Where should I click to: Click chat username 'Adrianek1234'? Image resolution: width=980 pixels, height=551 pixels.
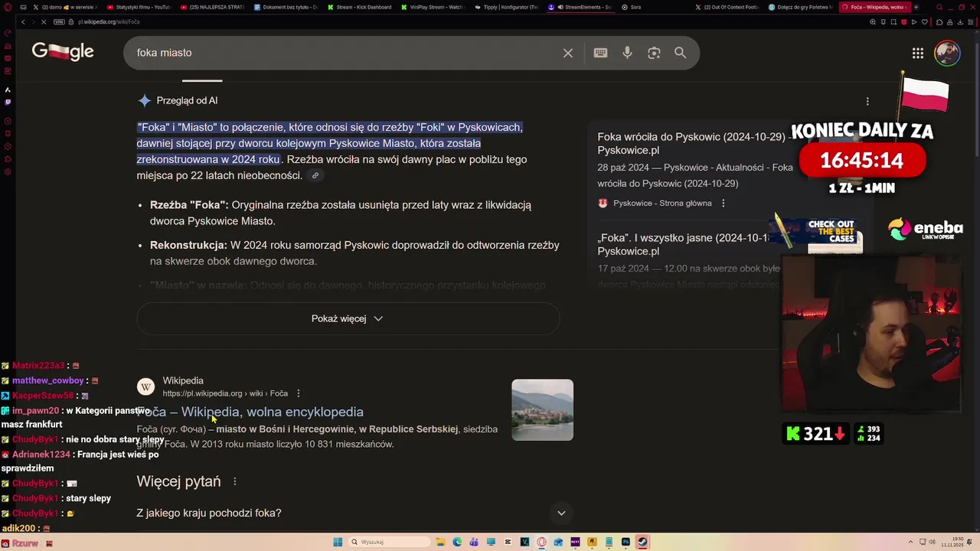pyautogui.click(x=41, y=455)
